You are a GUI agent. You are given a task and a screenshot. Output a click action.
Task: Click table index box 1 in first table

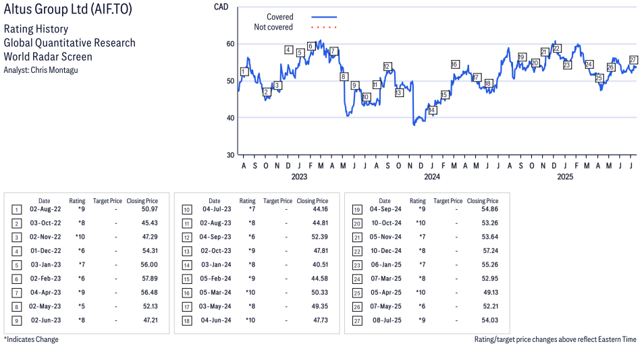point(16,210)
